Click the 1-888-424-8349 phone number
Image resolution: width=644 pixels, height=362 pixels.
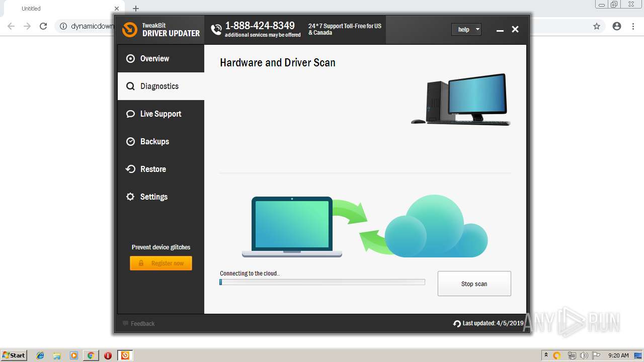[x=260, y=26]
